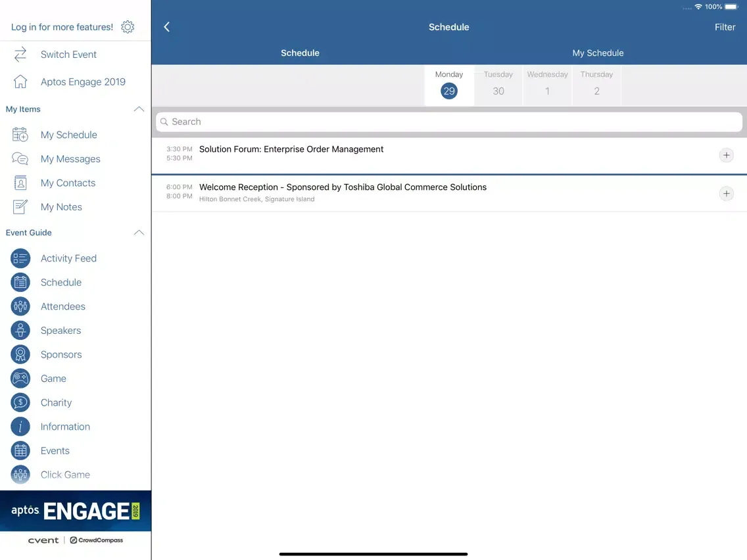
Task: Tap the My Contacts address book icon
Action: coord(20,183)
